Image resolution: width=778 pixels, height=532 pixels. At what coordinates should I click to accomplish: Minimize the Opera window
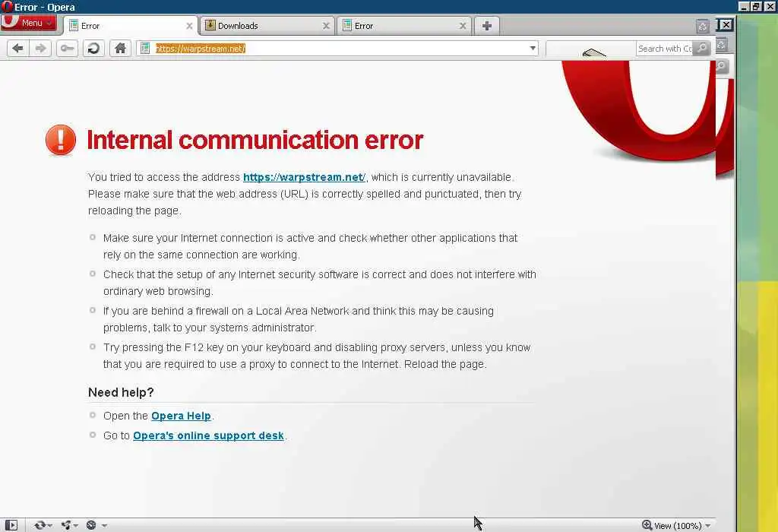point(743,6)
